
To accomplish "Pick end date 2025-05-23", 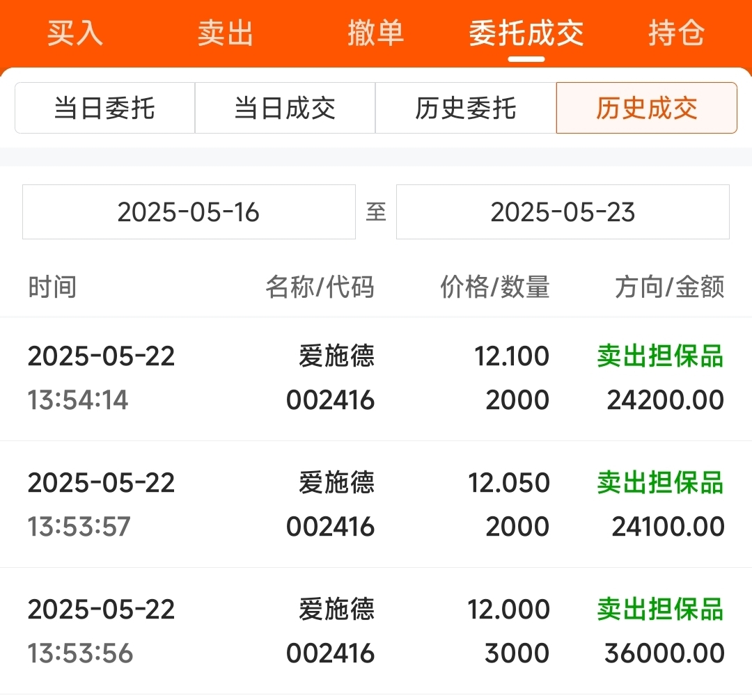I will click(563, 212).
